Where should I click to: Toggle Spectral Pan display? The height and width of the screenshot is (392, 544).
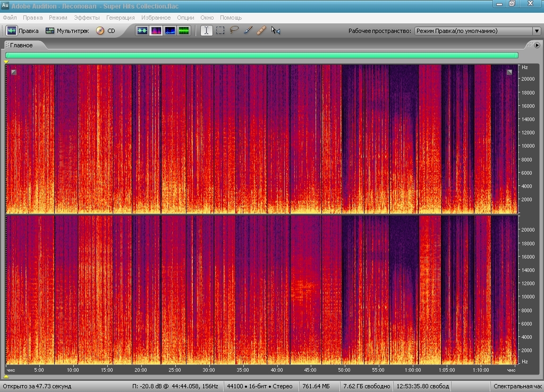click(x=169, y=30)
